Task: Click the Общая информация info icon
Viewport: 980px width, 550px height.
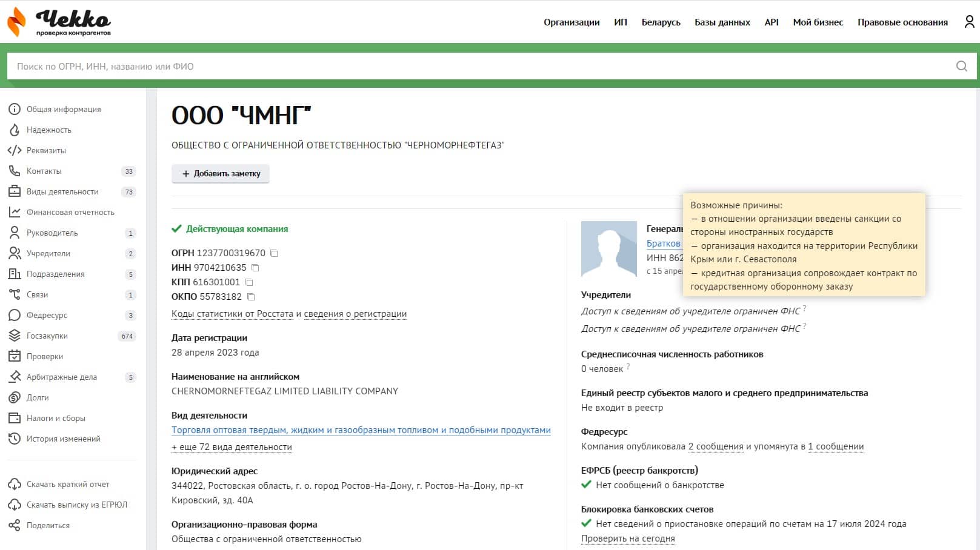Action: click(15, 109)
